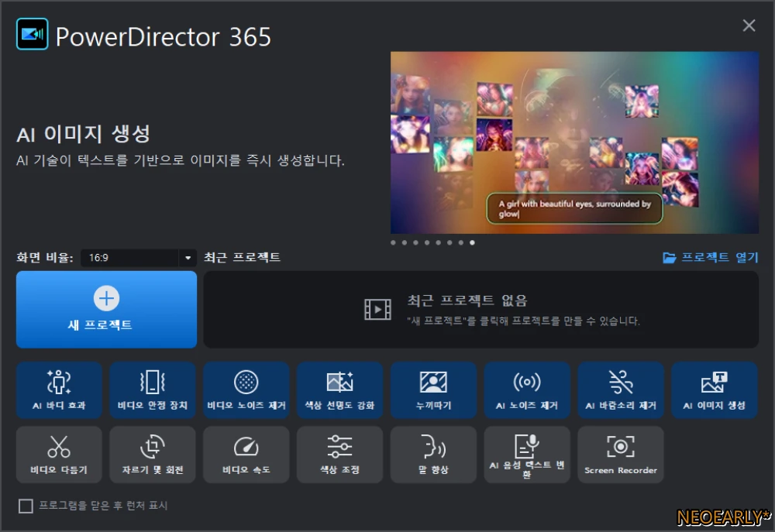This screenshot has height=532, width=775.
Task: Open the 누끼따기 background removal tool
Action: 433,390
